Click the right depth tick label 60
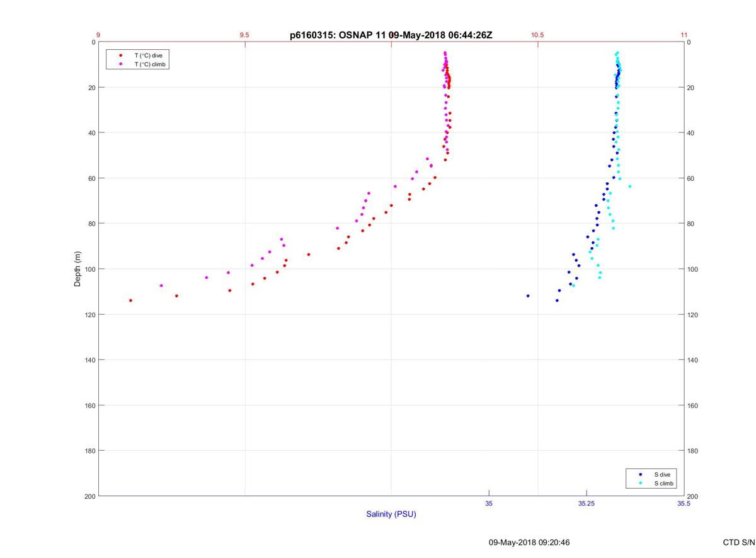Viewport: 756px width, 558px height. click(x=691, y=178)
